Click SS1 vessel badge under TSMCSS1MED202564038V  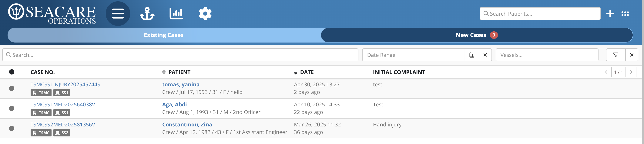62,113
